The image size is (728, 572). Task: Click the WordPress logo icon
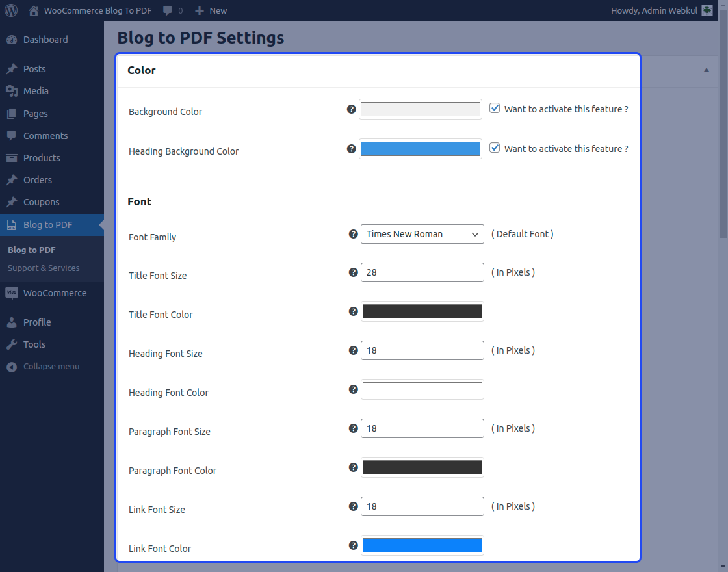11,10
